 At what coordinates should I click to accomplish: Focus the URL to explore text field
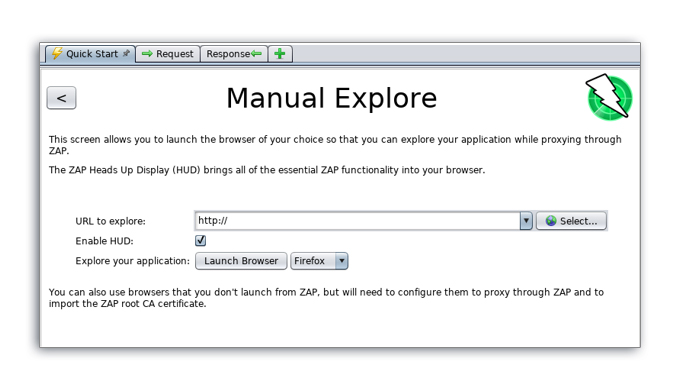point(357,221)
